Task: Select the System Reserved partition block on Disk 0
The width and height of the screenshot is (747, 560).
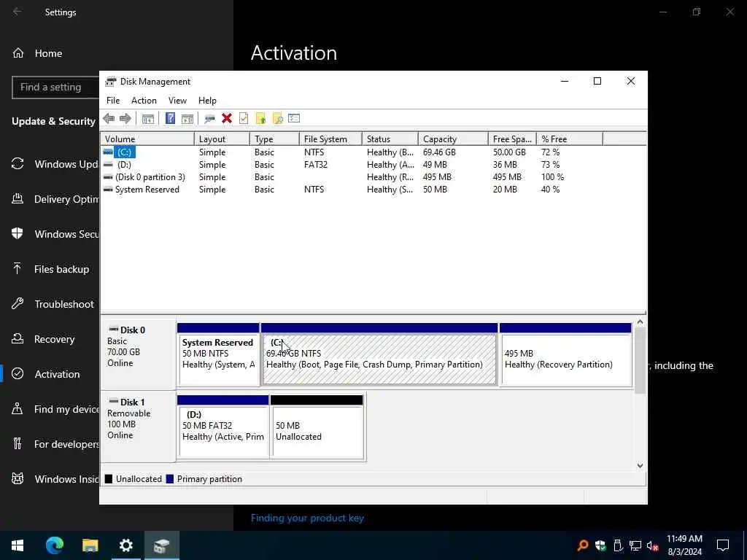Action: [x=218, y=355]
